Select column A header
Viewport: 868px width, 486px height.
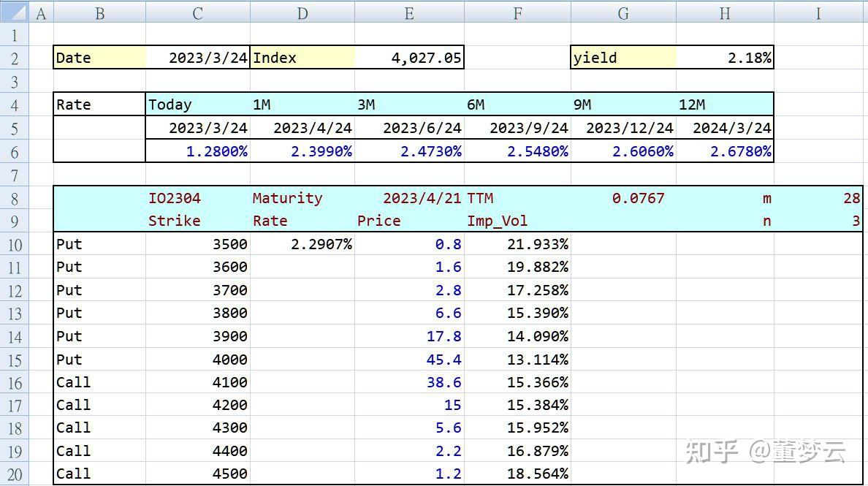[41, 12]
